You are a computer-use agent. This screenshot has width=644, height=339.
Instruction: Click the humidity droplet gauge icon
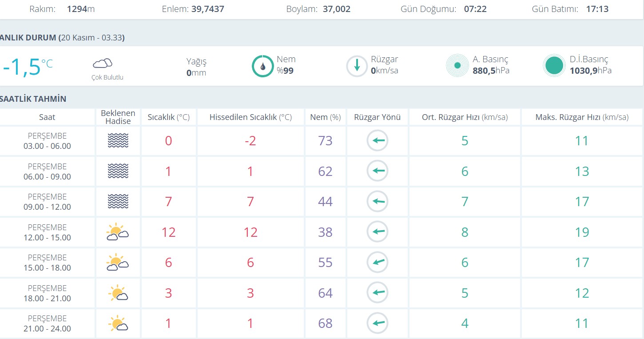click(x=262, y=66)
